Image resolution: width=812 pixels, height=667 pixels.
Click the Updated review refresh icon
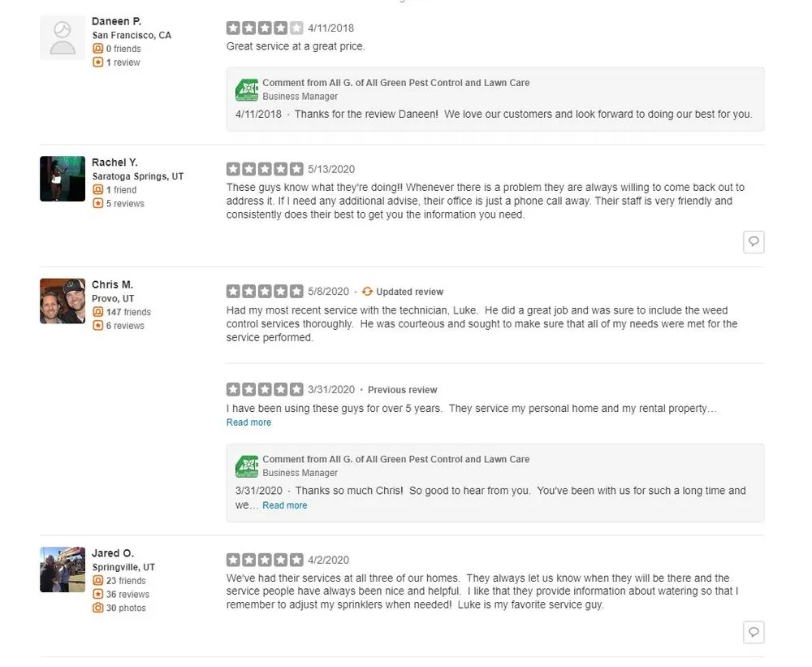[368, 292]
